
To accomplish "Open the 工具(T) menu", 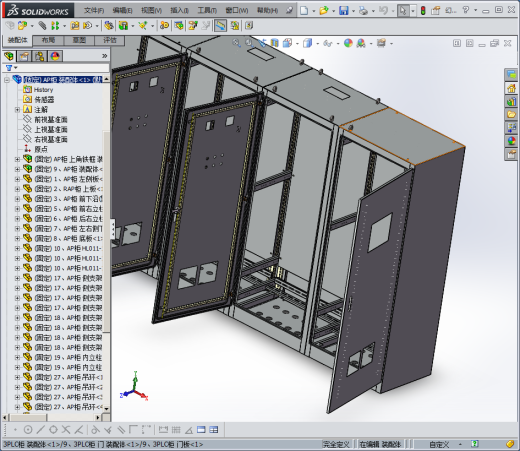I will coord(207,10).
